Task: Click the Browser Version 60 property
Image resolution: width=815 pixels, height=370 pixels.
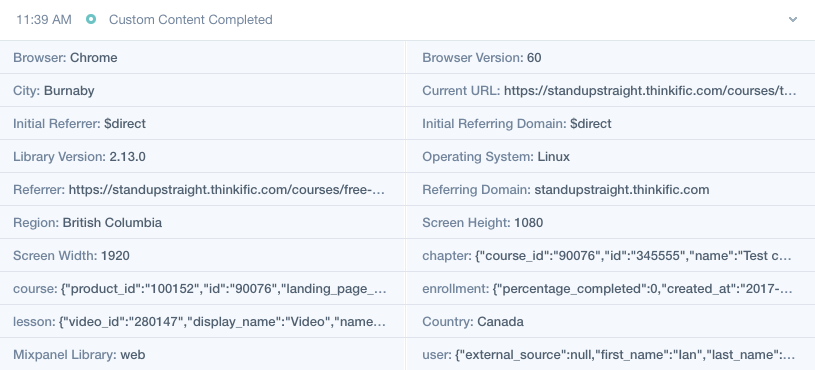Action: point(610,57)
